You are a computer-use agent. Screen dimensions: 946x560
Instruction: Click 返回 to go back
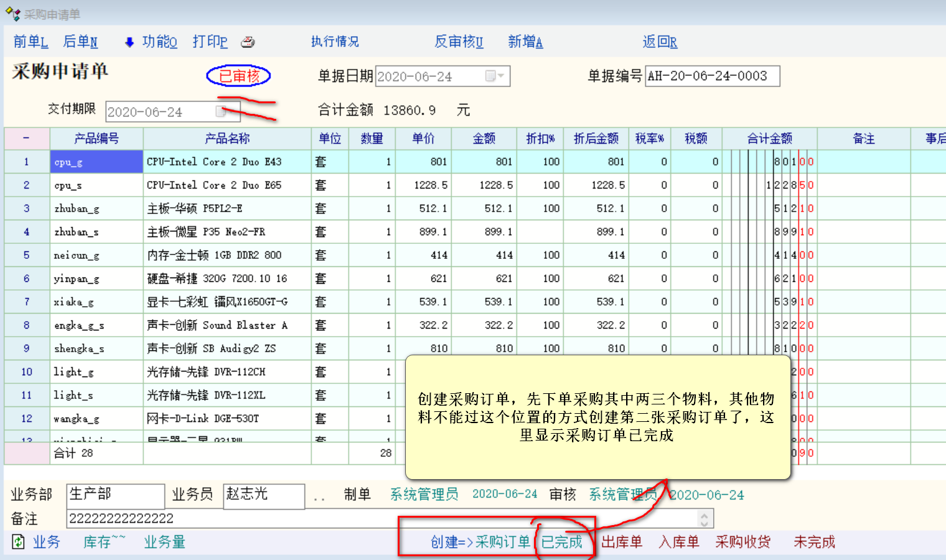coord(660,42)
